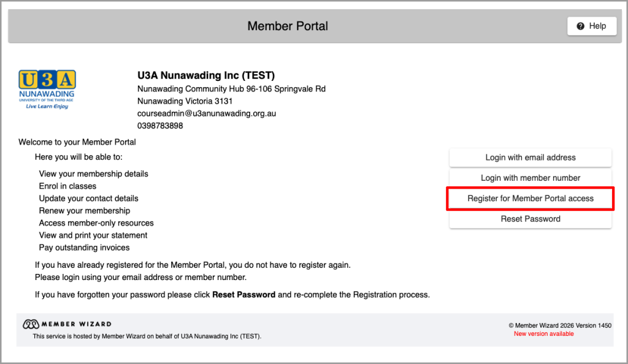Select Register for Member Portal access
This screenshot has height=364, width=628.
point(530,199)
